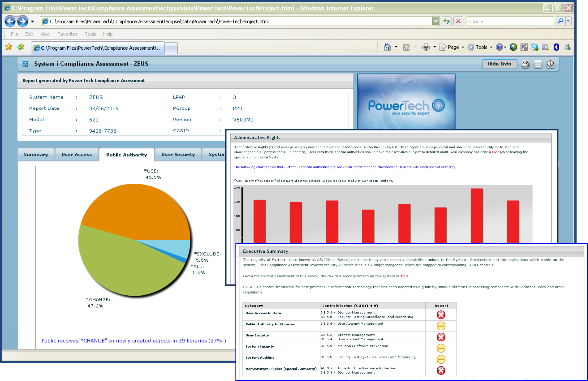The width and height of the screenshot is (588, 381).
Task: Click the tallest red bar in Administrative Rights chart
Action: (477, 216)
